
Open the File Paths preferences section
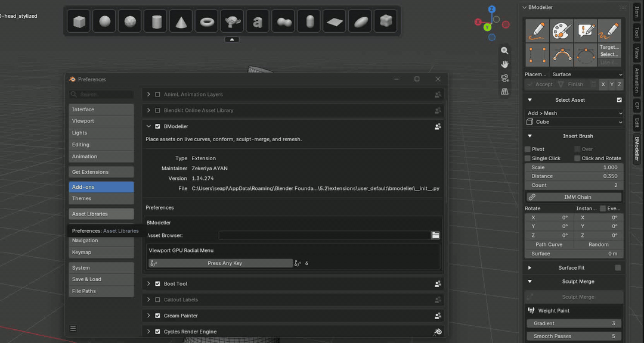(x=101, y=291)
